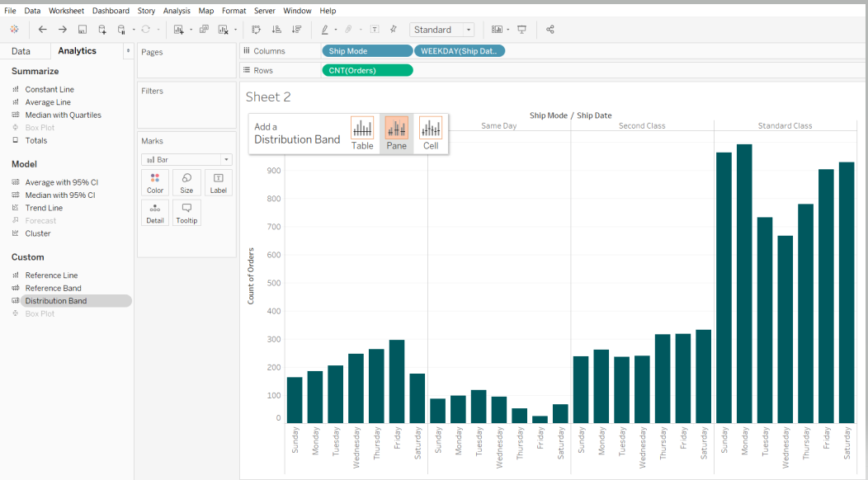The height and width of the screenshot is (480, 868).
Task: Open the Size marks card
Action: 186,183
